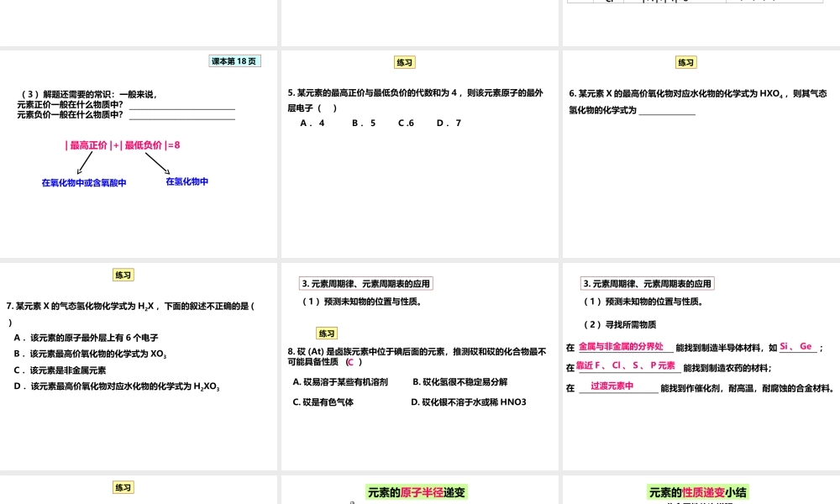Click the blue 在氧化物中或含氧酸中 annotation
Screen dimensions: 840x504
(84, 183)
